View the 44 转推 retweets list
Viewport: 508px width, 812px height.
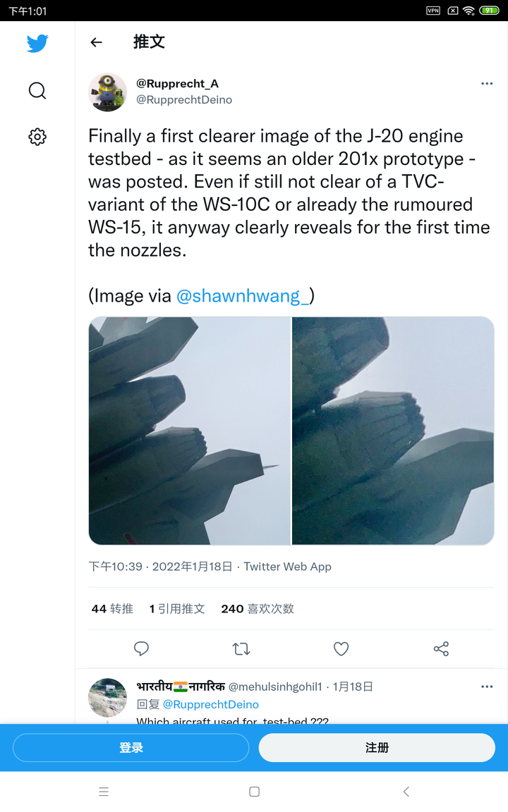coord(112,609)
